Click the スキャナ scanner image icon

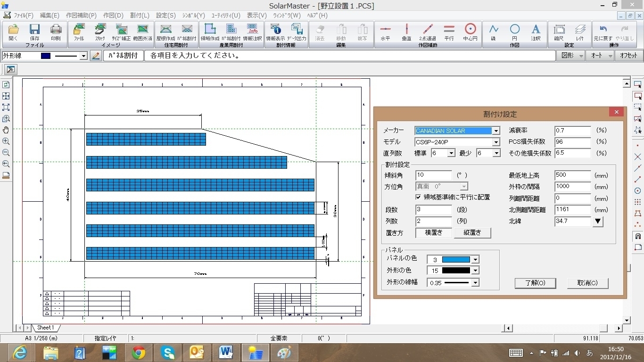pyautogui.click(x=100, y=32)
